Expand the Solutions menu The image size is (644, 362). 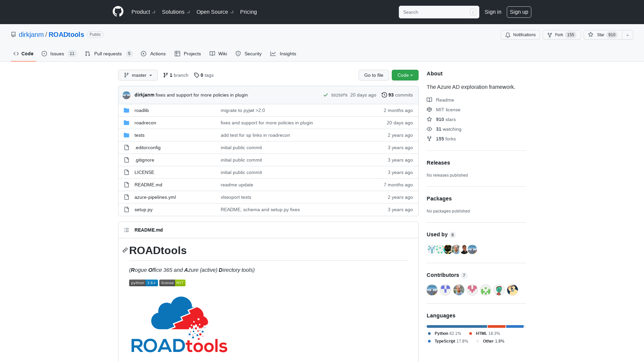click(176, 12)
